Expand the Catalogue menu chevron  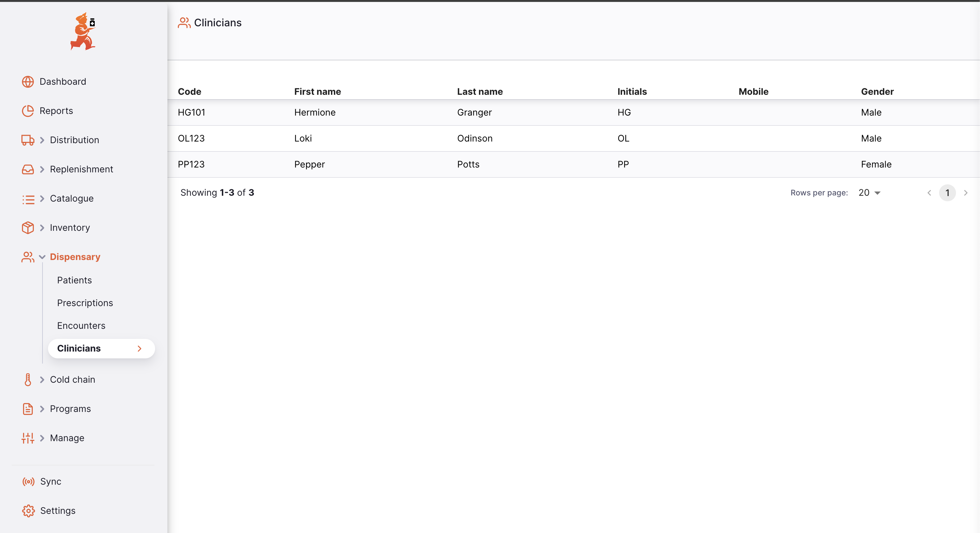42,199
